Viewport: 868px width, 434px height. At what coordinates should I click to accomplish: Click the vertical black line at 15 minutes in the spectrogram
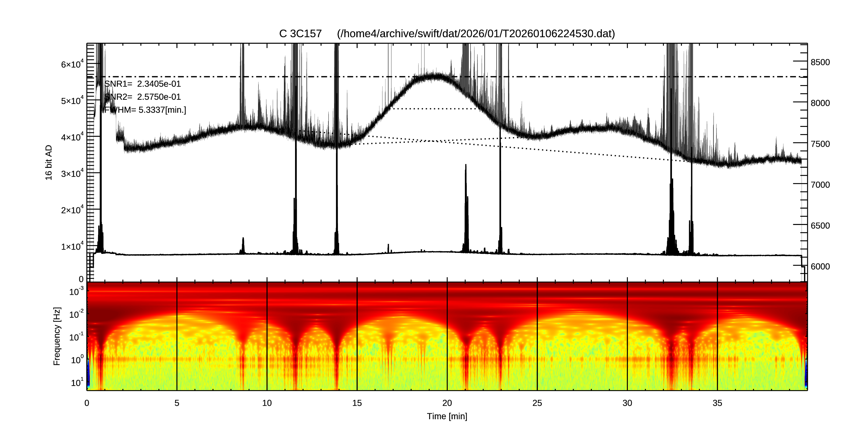(357, 337)
